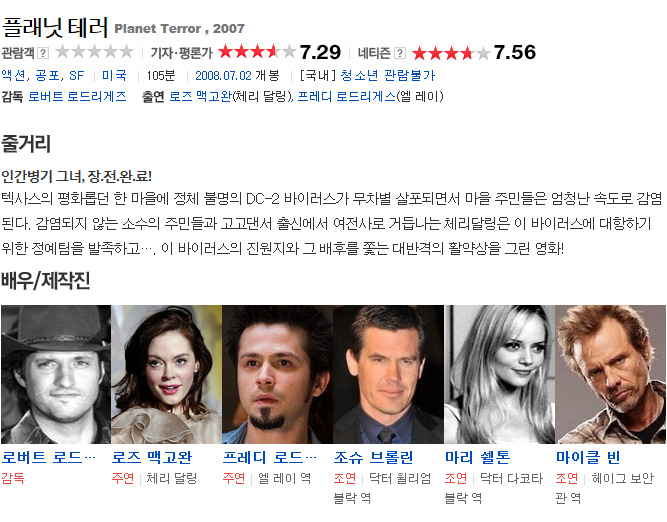Screen dimensions: 667x522
Task: Click the 조슈 브롤린 photo thumbnail
Action: pyautogui.click(x=388, y=374)
